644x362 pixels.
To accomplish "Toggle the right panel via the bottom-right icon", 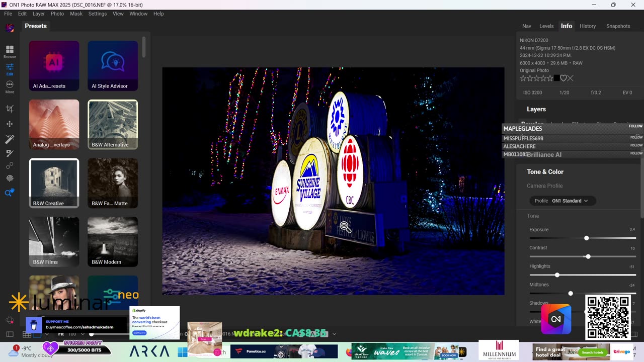I will tap(634, 334).
